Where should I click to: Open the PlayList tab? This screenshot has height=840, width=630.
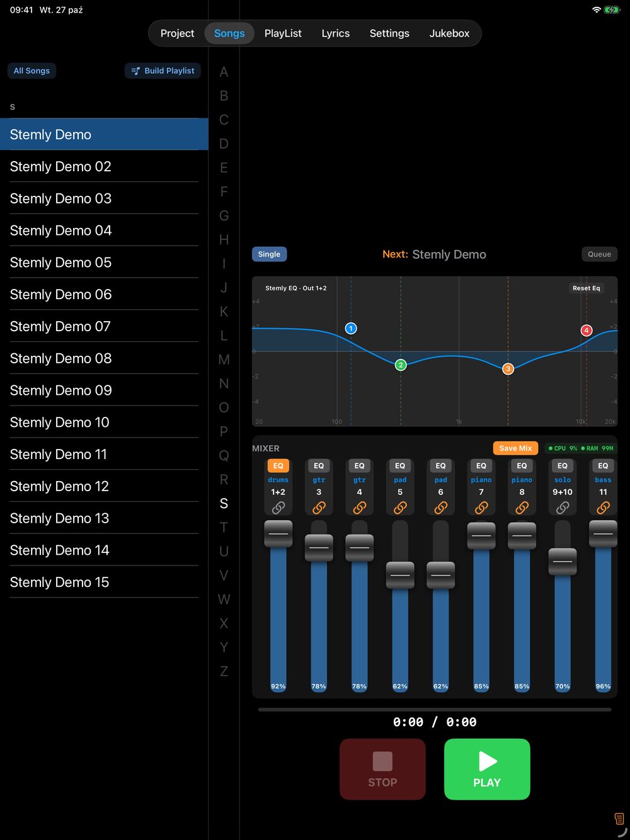point(283,33)
